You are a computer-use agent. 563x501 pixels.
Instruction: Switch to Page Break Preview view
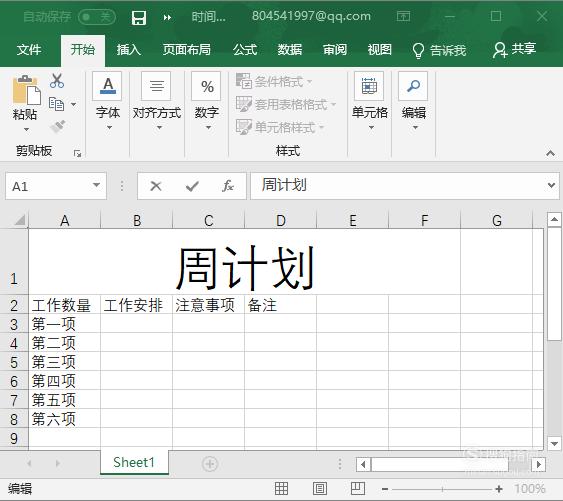358,488
